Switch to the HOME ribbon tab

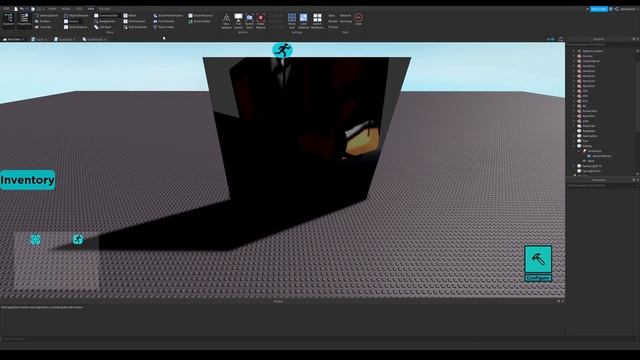click(x=52, y=9)
